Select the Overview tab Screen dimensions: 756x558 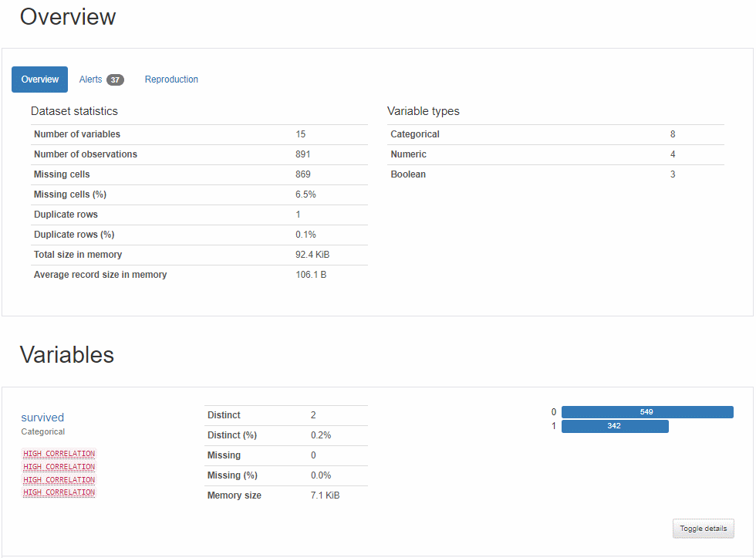point(39,79)
